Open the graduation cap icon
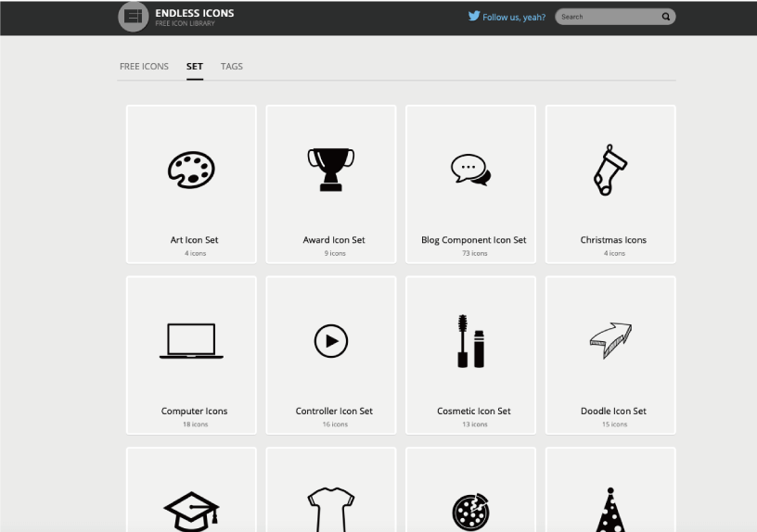757x532 pixels. (191, 512)
